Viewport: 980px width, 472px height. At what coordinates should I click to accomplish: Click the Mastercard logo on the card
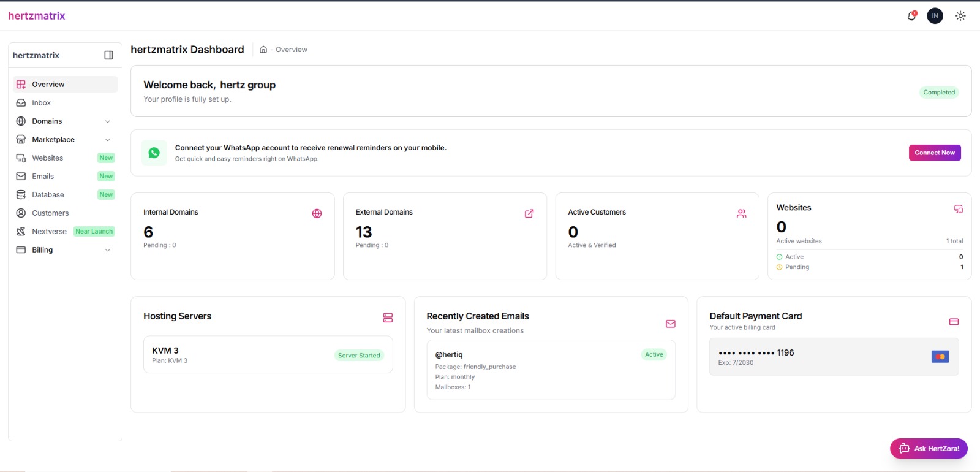pos(940,357)
